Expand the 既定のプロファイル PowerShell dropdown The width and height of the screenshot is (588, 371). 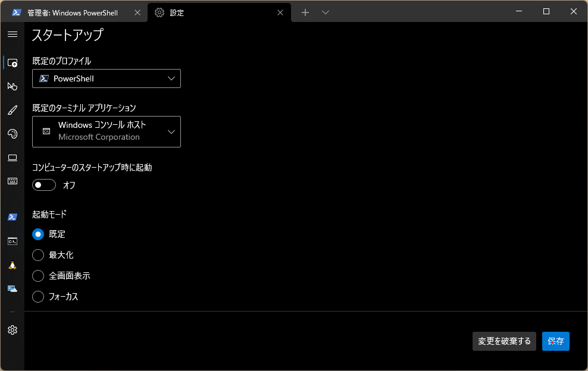point(107,78)
